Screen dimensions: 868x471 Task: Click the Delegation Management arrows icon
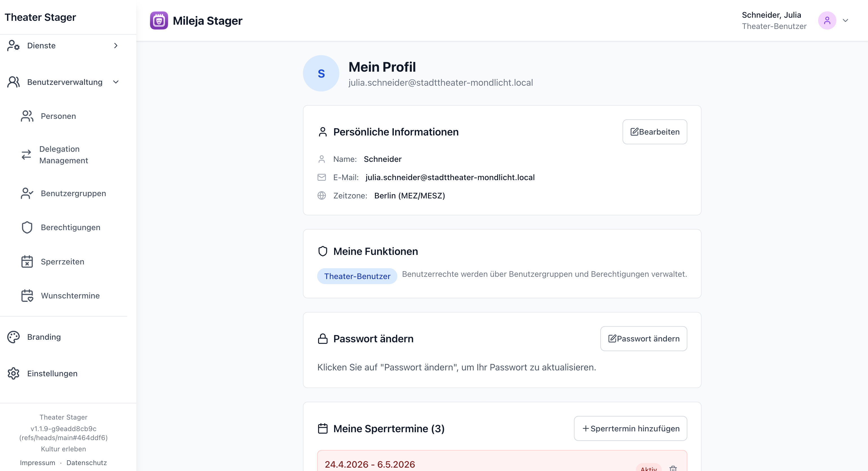[x=26, y=155]
